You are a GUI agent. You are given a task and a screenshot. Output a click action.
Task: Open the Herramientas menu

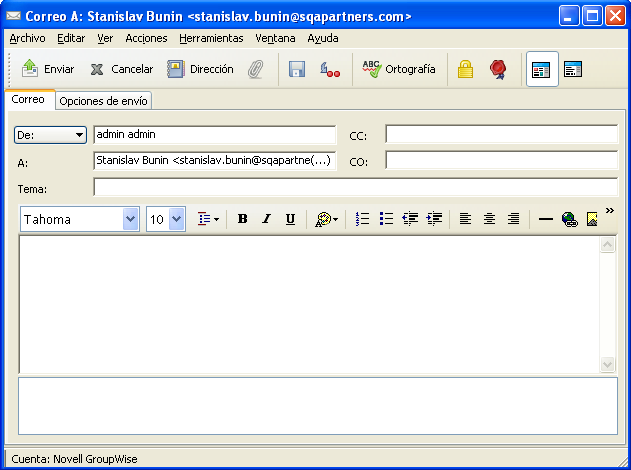(x=211, y=38)
